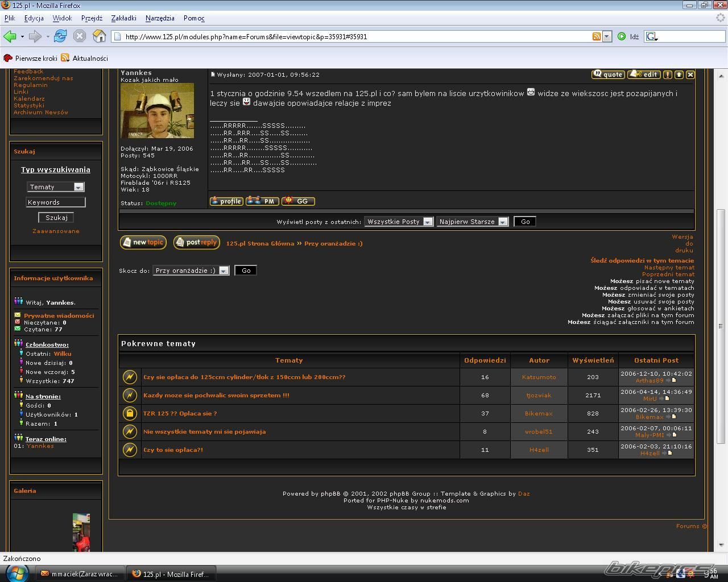Click the new topic button
This screenshot has height=582, width=728.
pos(143,242)
